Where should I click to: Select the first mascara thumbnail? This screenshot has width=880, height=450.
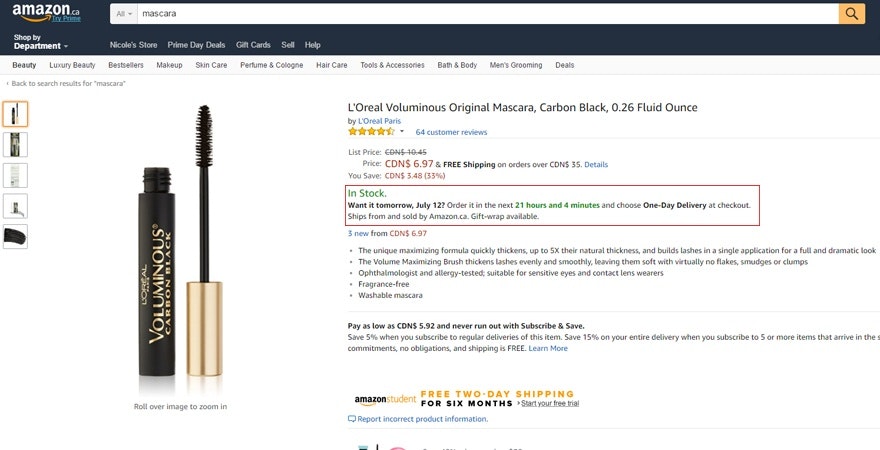point(15,114)
